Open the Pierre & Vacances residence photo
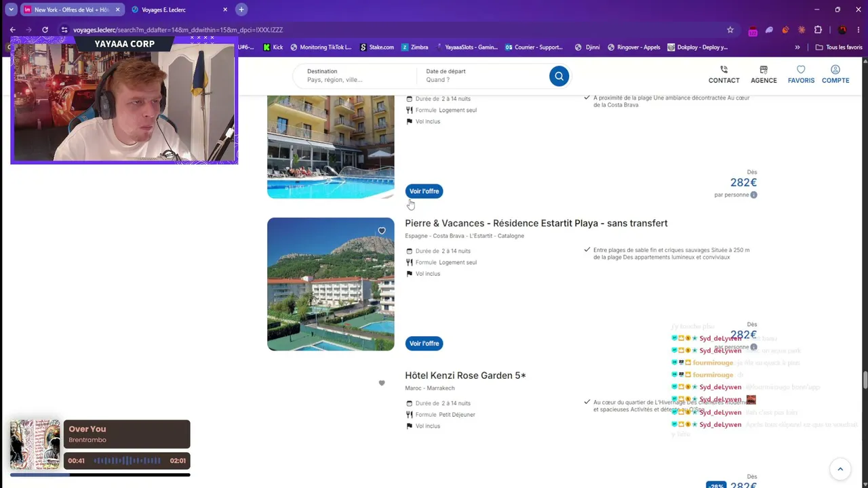The width and height of the screenshot is (868, 488). click(x=330, y=284)
